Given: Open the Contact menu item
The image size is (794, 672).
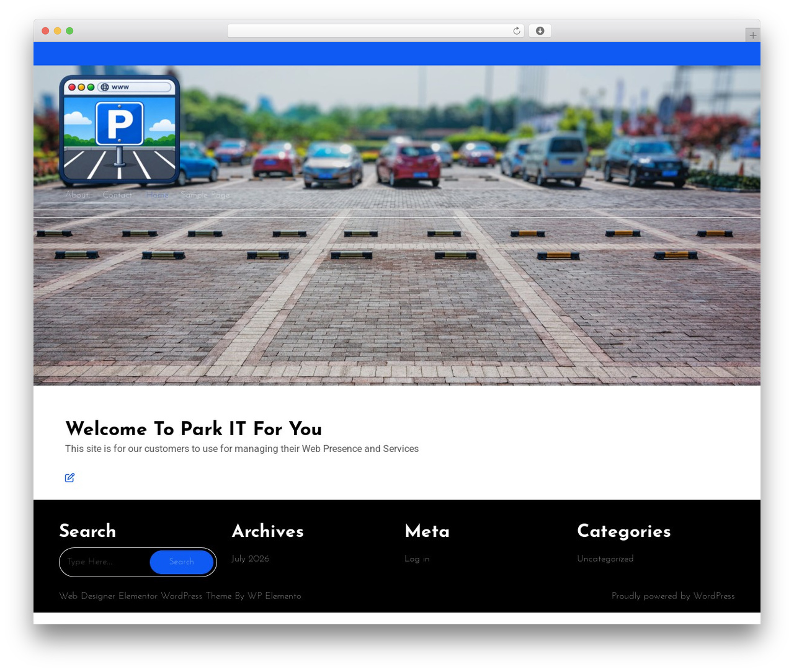Looking at the screenshot, I should 118,195.
